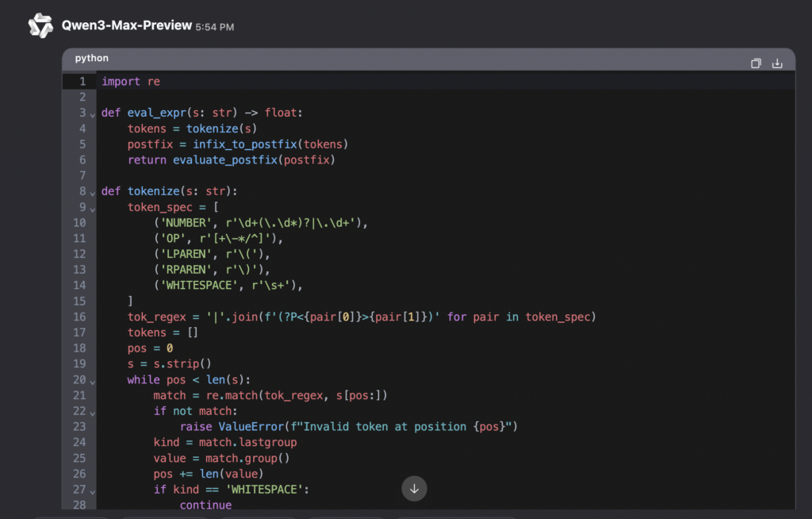Click 'postfix = infix_to_postfix(tokens)' line
Image resolution: width=812 pixels, height=519 pixels.
(x=238, y=144)
